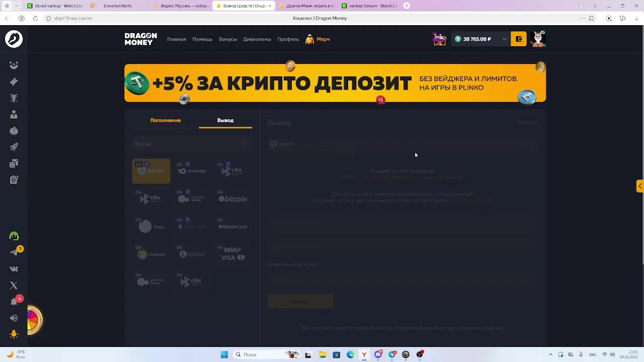Image resolution: width=644 pixels, height=362 pixels.
Task: Select the МИР VISA card payment method
Action: pyautogui.click(x=232, y=254)
